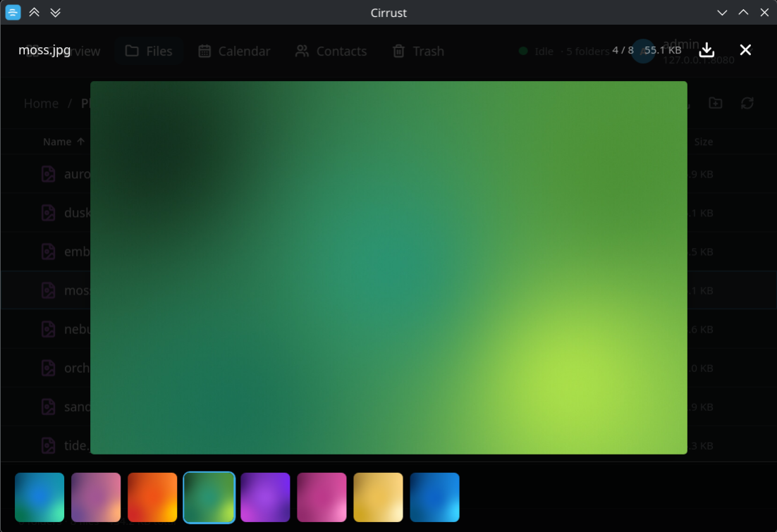This screenshot has width=777, height=532.
Task: Click the moss.jpg filename title
Action: click(44, 50)
